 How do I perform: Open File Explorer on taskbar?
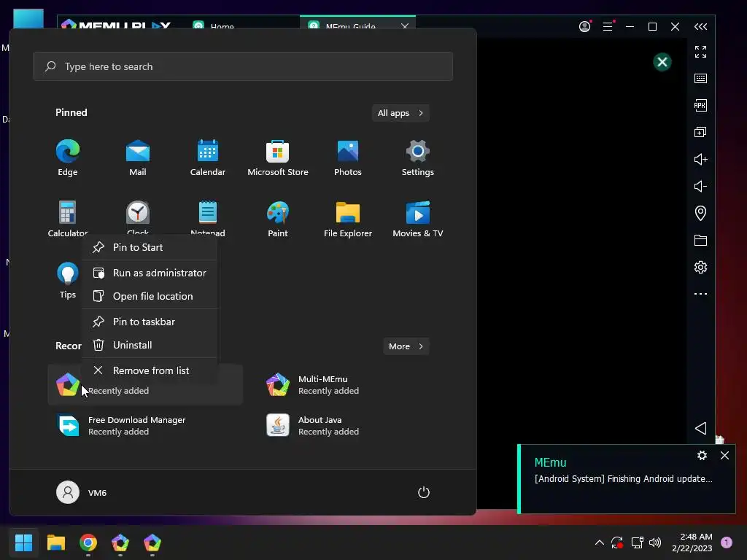point(56,542)
